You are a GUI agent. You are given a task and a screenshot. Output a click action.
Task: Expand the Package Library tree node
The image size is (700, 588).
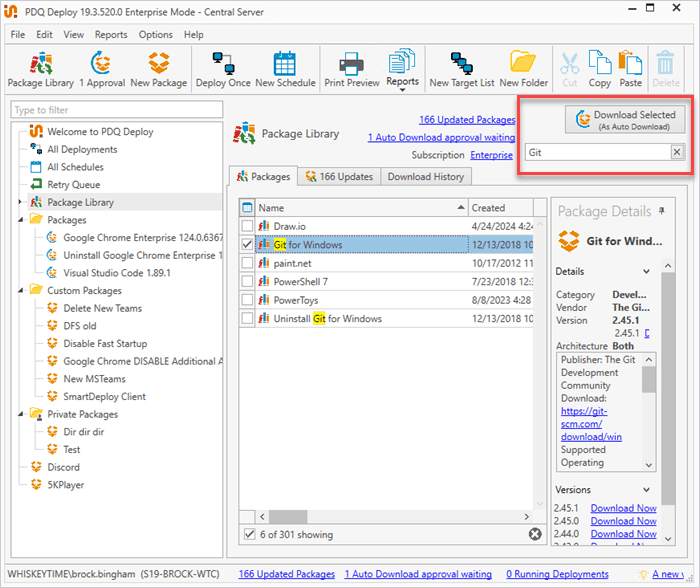tap(20, 202)
